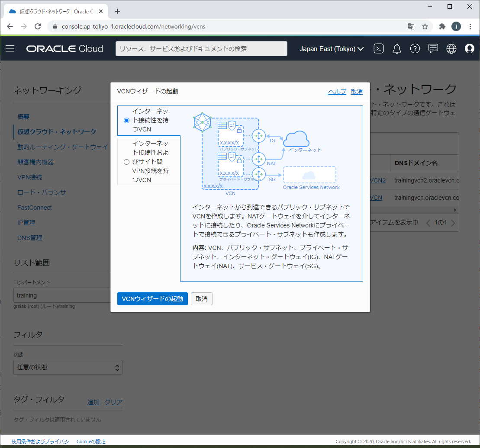Click クリア link for tag filters
Screen dimensions: 480x448
[x=113, y=402]
